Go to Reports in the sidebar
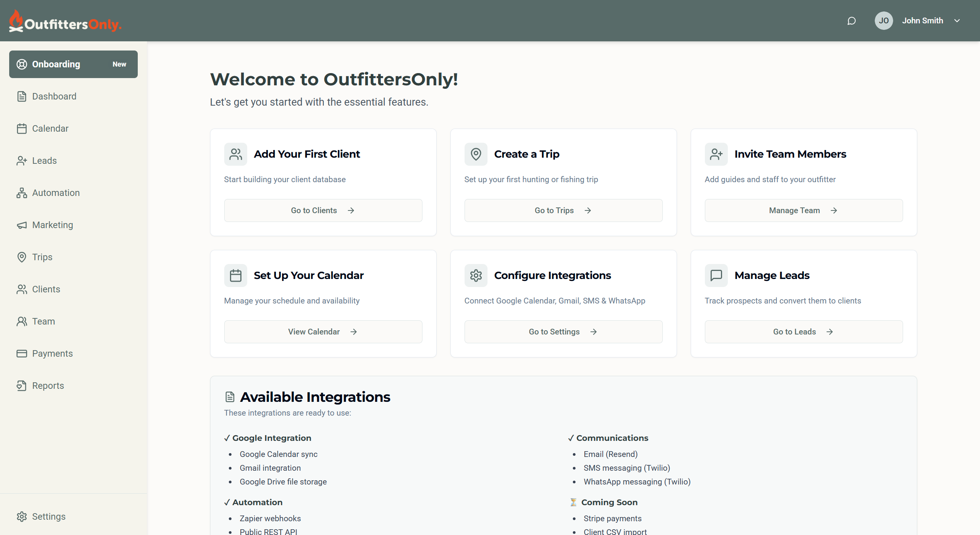 (48, 386)
